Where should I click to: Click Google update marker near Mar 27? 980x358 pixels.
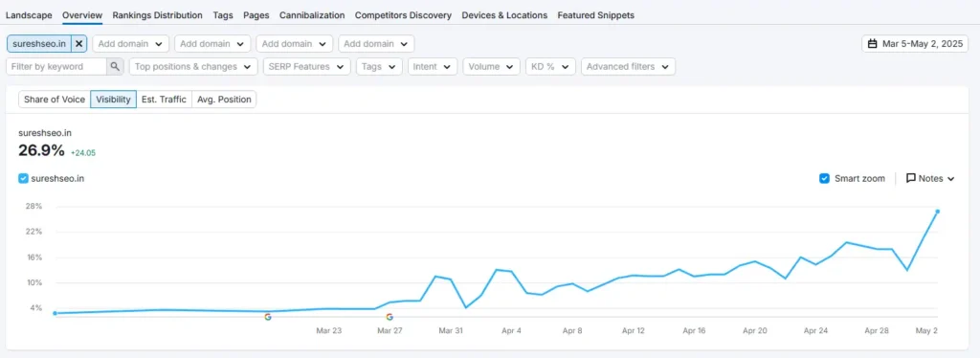click(x=390, y=317)
